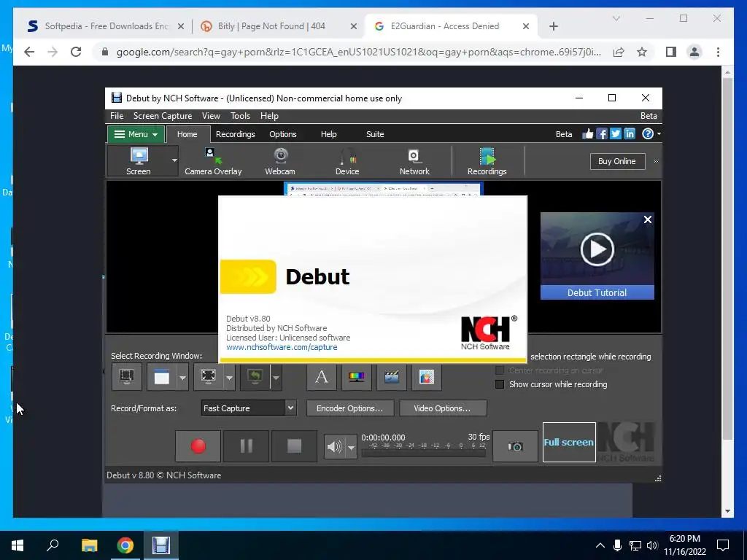This screenshot has width=747, height=560.
Task: Play the Debut Tutorial video
Action: 597,249
